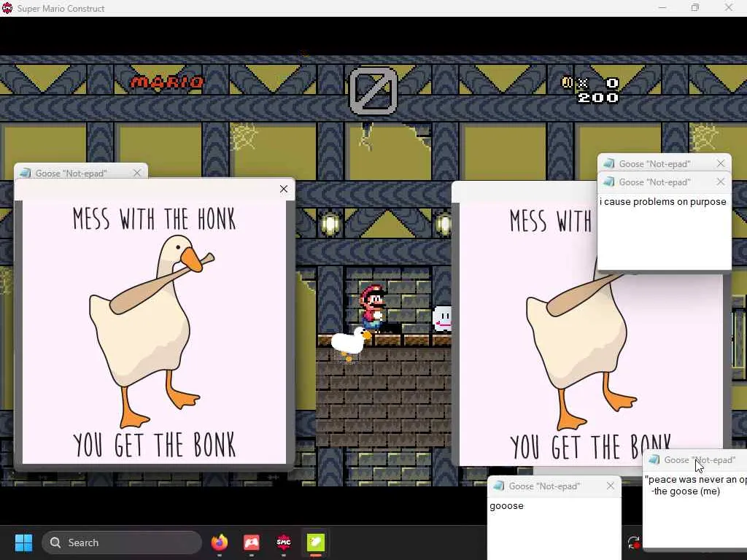This screenshot has width=747, height=560.
Task: Click the sync icon in the system tray
Action: click(x=634, y=542)
